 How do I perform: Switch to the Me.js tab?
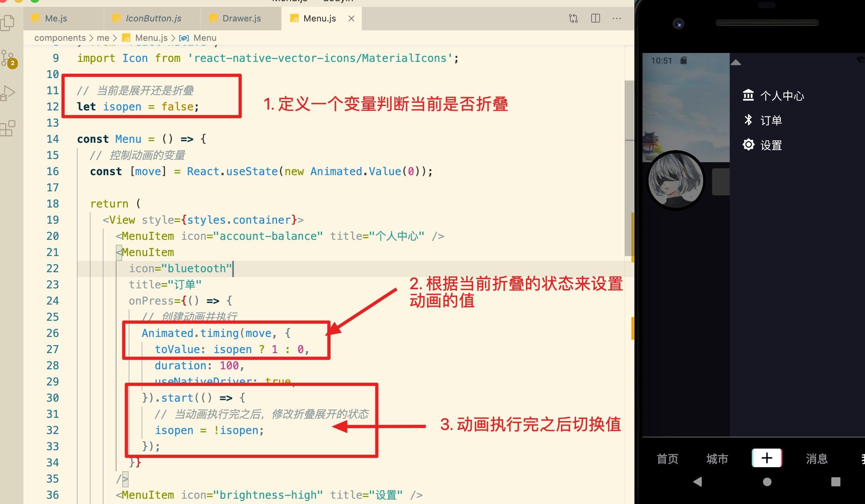click(64, 19)
